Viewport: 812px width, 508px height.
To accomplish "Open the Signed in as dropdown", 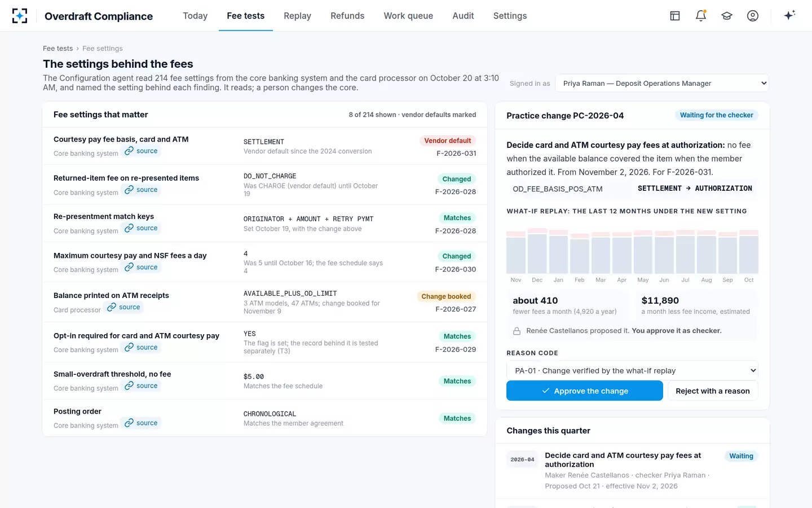I will [662, 83].
